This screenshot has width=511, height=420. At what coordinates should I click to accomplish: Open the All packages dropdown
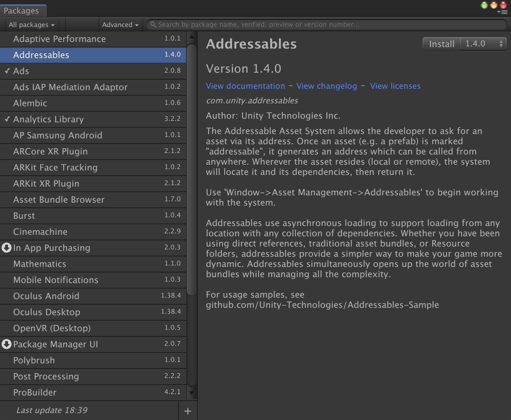31,25
